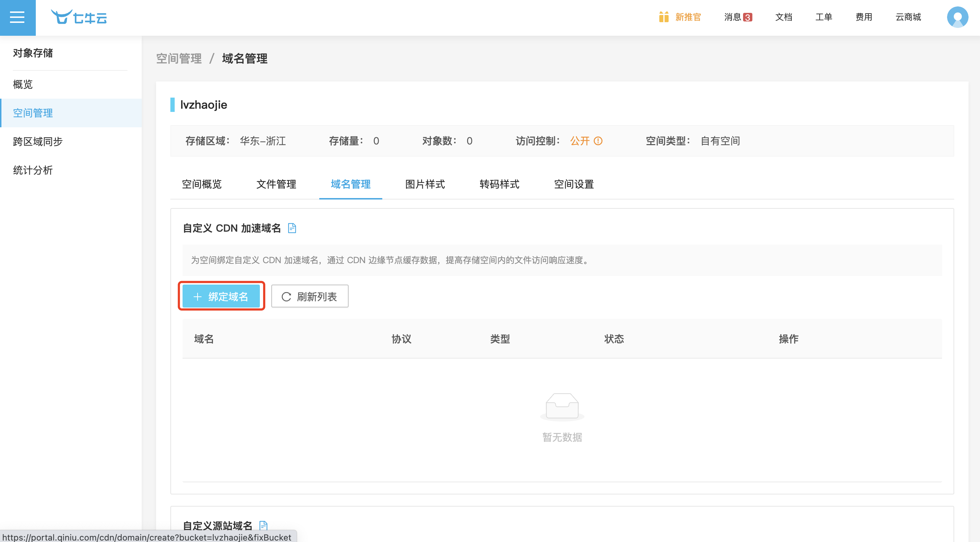The height and width of the screenshot is (542, 980).
Task: Open the user avatar icon
Action: (957, 18)
